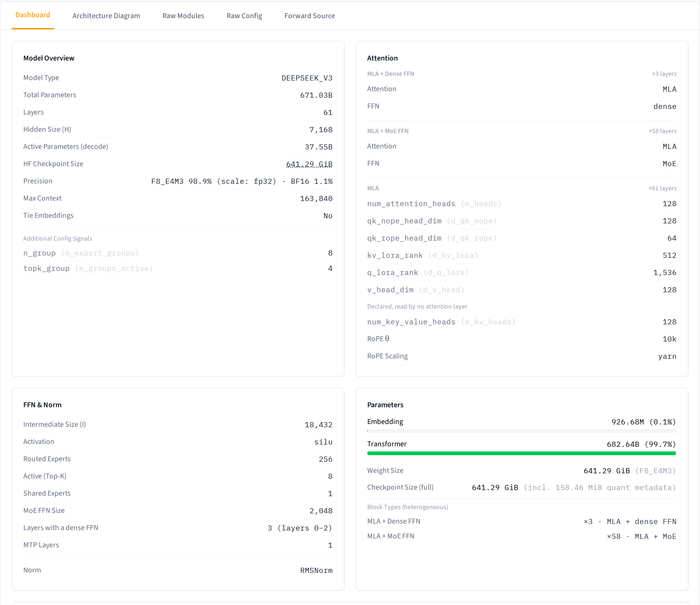Click the Embedding parameters progress bar
This screenshot has height=605, width=700.
(522, 431)
